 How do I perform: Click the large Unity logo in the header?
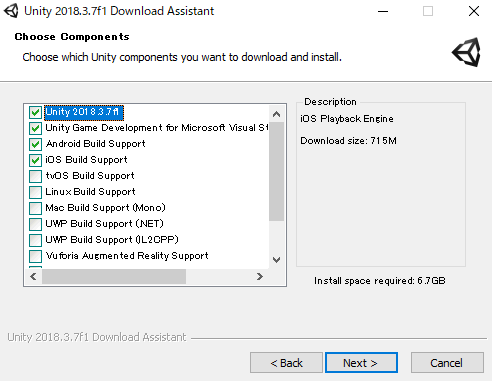[x=467, y=52]
